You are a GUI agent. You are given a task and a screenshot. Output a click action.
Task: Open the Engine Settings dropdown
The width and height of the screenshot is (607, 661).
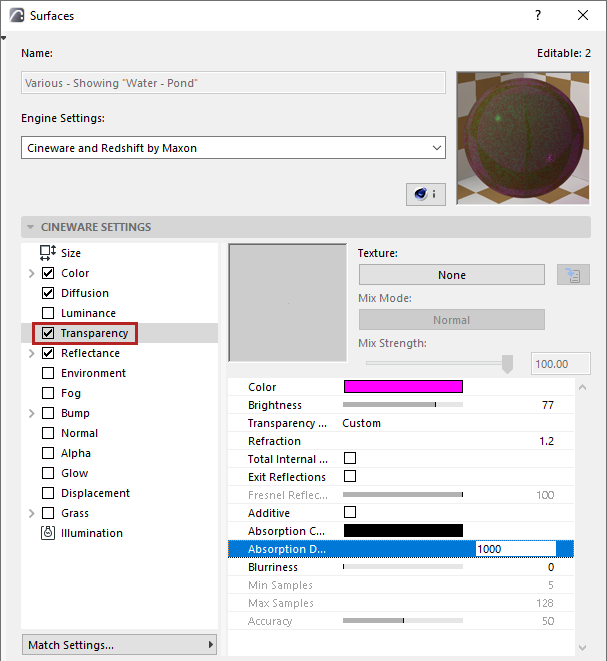pos(233,148)
